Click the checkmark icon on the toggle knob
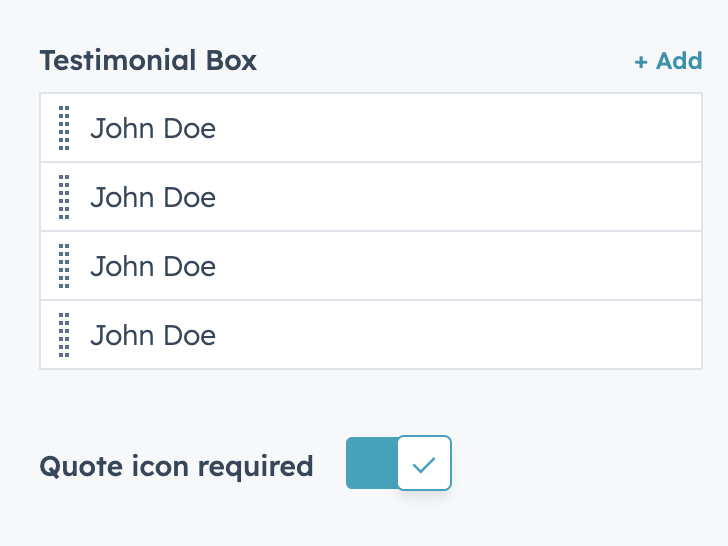The width and height of the screenshot is (728, 546). (424, 464)
